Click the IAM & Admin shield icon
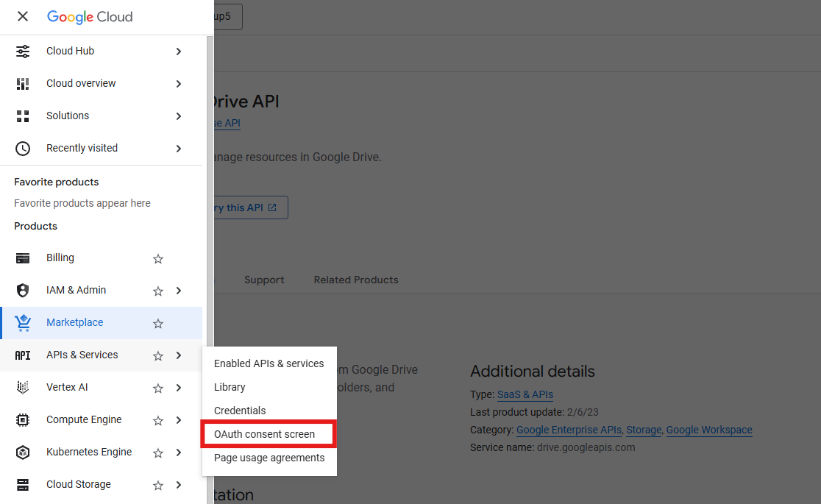 [23, 291]
